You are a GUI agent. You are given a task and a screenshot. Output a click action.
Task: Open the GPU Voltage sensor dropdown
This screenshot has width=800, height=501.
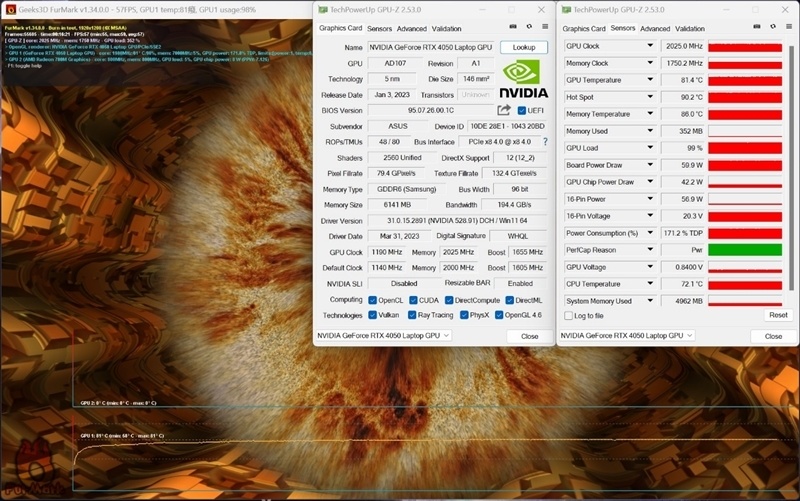pyautogui.click(x=650, y=267)
